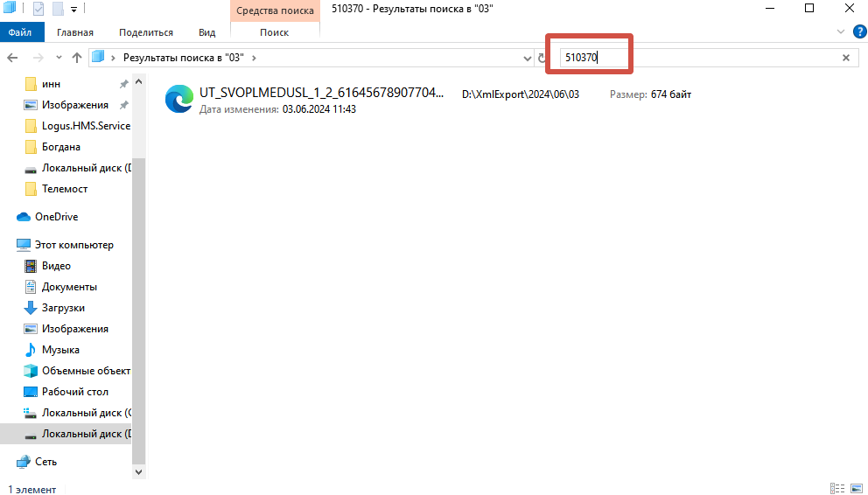The width and height of the screenshot is (868, 495).
Task: Open the Телемост folder
Action: [x=65, y=189]
